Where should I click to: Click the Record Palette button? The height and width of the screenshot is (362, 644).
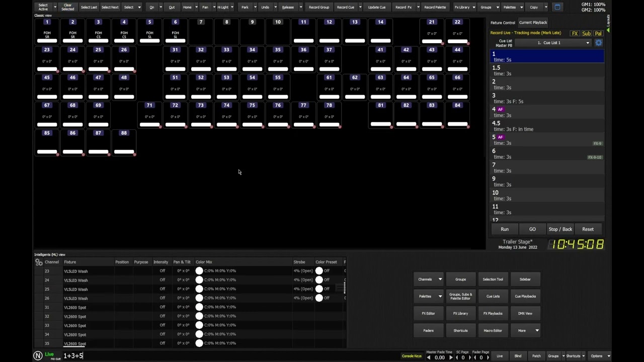pos(435,7)
